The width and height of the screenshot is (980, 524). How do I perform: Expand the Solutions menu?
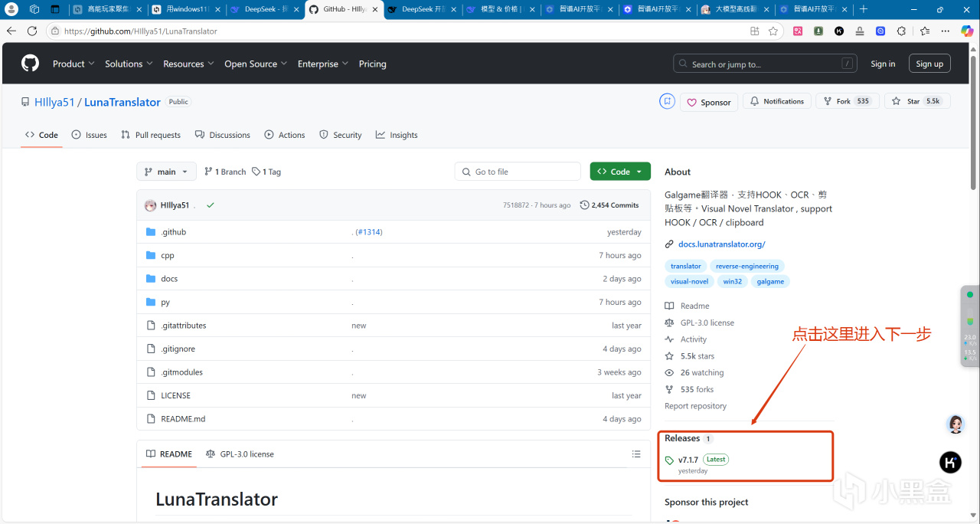pyautogui.click(x=129, y=64)
